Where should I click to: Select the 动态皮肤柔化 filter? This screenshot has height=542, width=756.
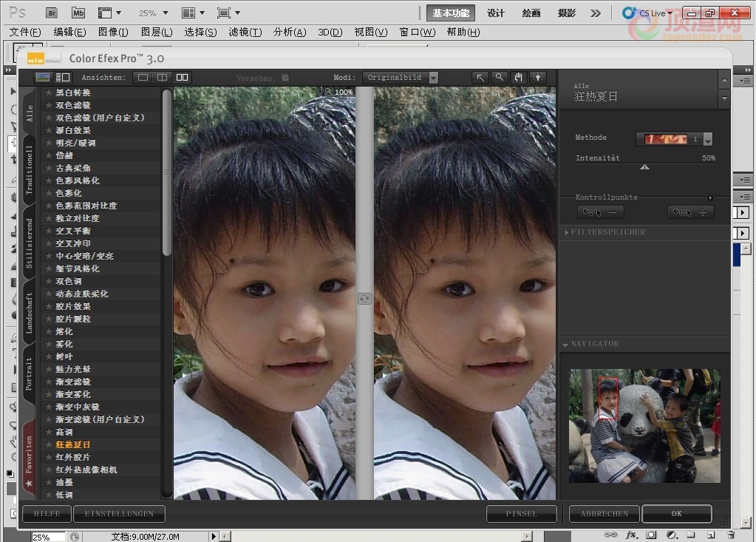point(82,294)
